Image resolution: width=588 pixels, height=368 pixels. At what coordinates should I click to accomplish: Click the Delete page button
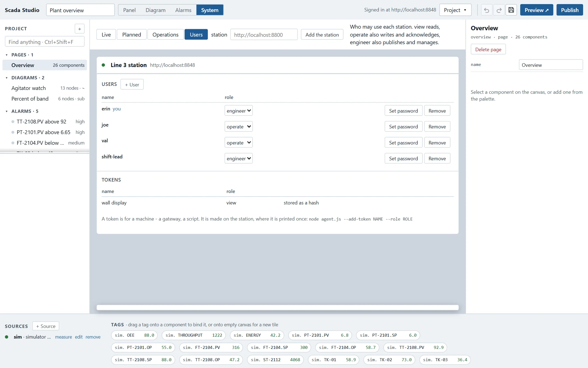[x=488, y=49]
